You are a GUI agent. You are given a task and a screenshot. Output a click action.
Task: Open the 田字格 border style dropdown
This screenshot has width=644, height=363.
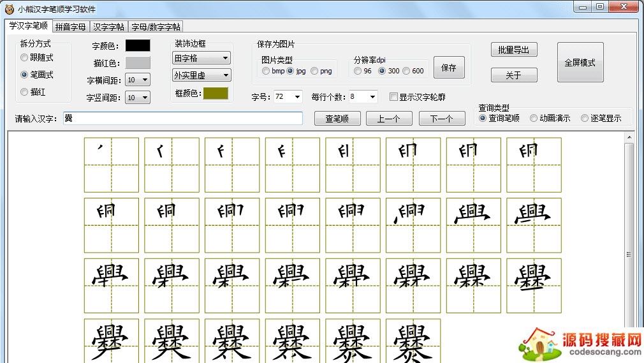pyautogui.click(x=201, y=58)
